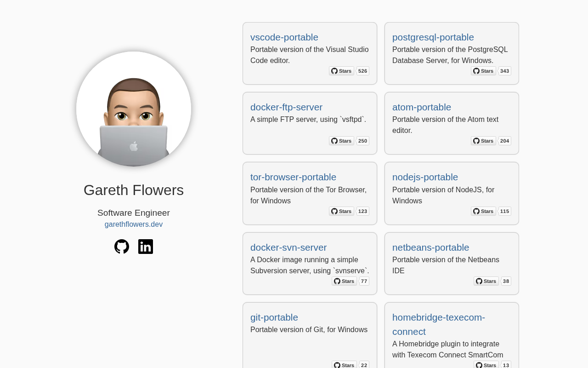Open the vscode-portable repository link
The image size is (588, 368).
(284, 37)
